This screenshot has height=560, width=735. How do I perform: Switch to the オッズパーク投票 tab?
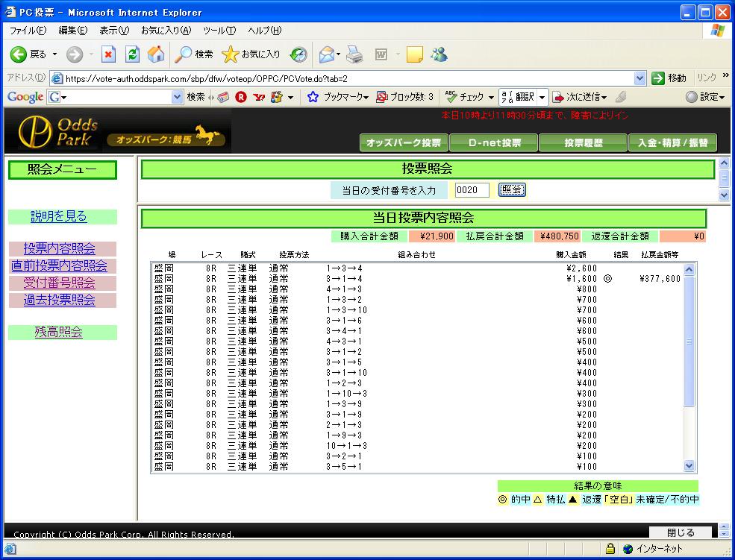[x=404, y=143]
